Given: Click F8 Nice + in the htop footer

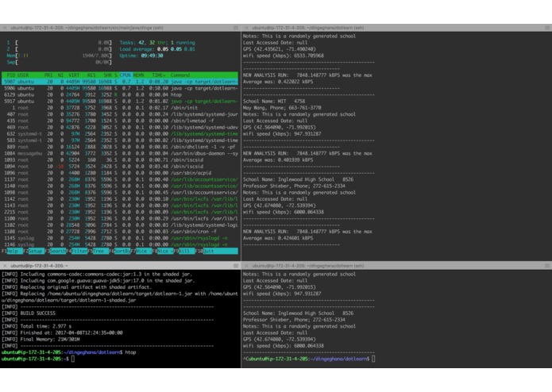Looking at the screenshot, I should point(163,251).
